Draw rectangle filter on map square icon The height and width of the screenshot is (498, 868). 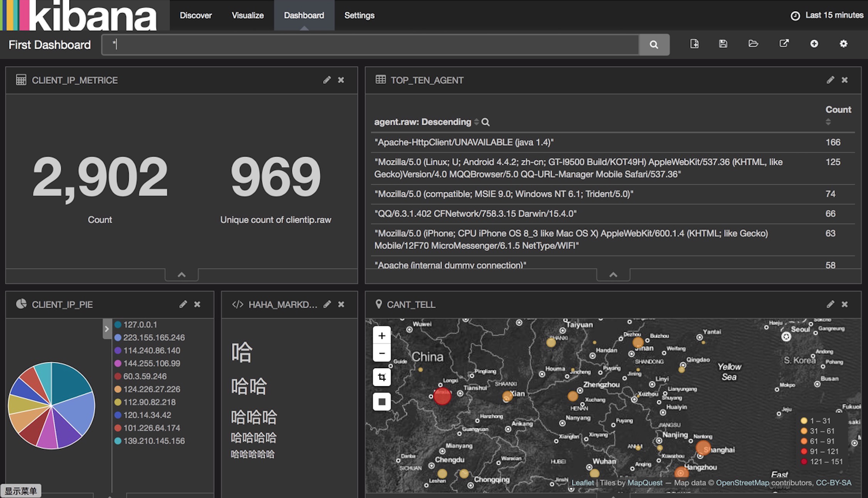382,402
